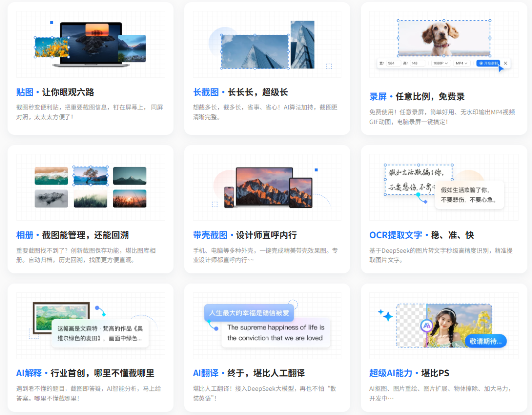
Task: Click the pinned flower screenshot beside the laptop
Action: click(52, 47)
